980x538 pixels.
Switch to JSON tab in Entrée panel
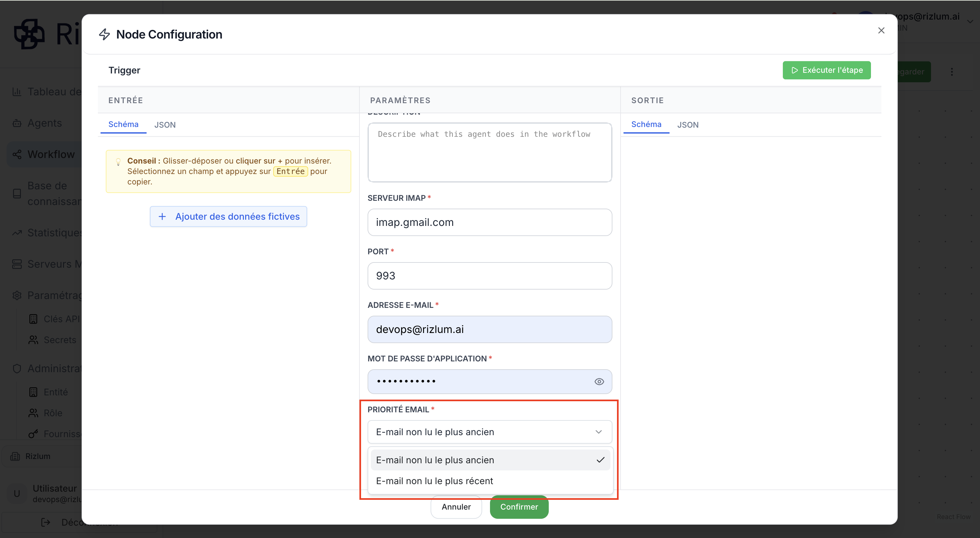[x=165, y=125]
